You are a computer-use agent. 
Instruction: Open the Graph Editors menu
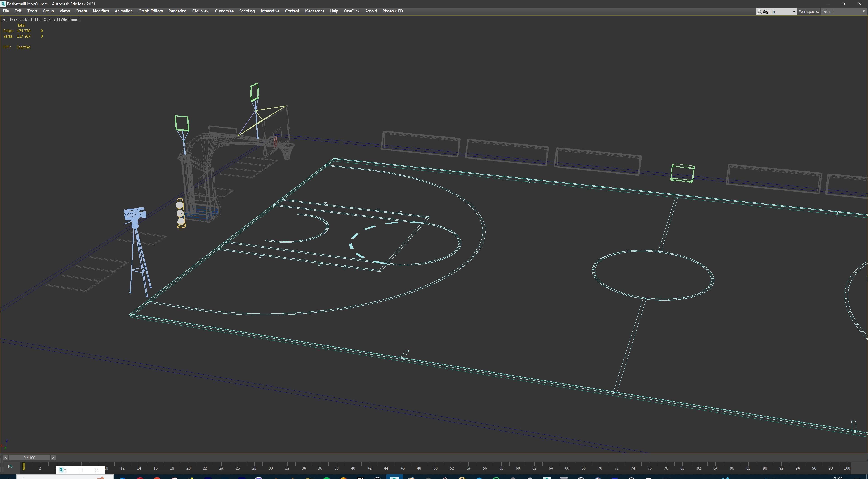(150, 11)
